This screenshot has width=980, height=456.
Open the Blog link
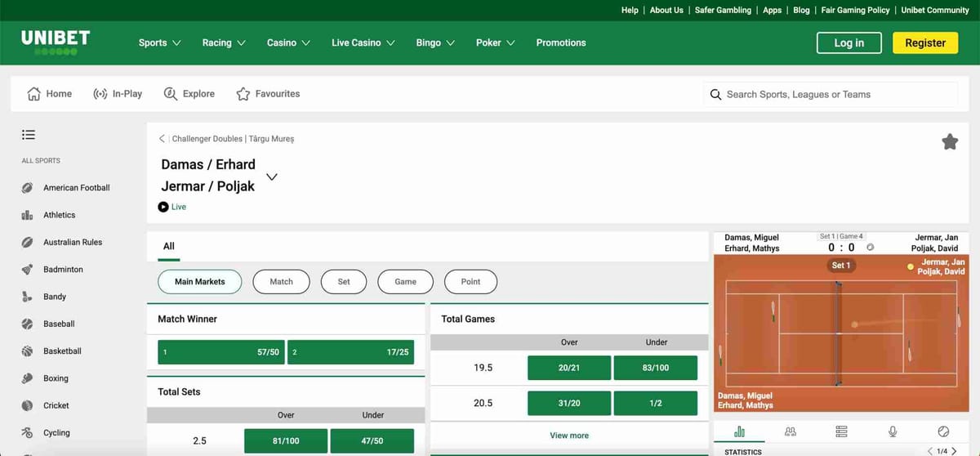click(x=801, y=10)
